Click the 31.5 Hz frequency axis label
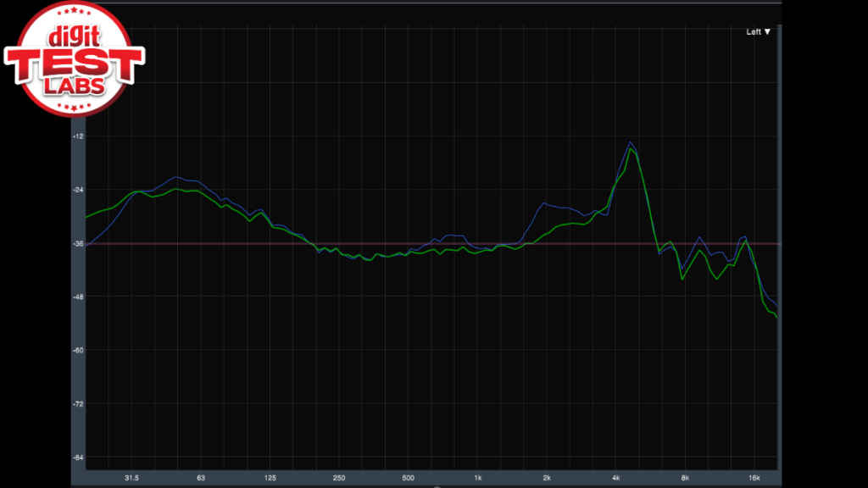 131,478
